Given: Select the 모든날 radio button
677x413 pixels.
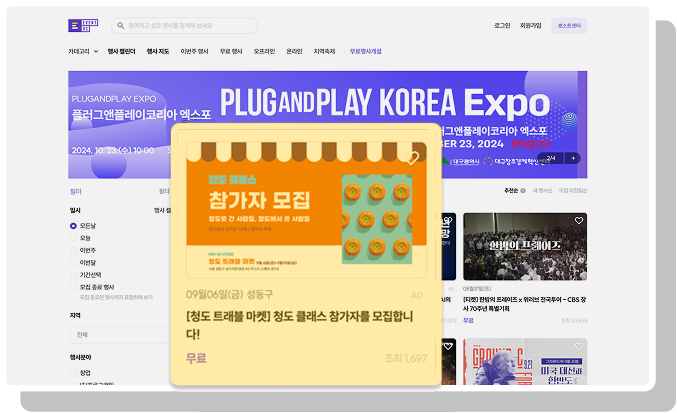Looking at the screenshot, I should coord(73,226).
